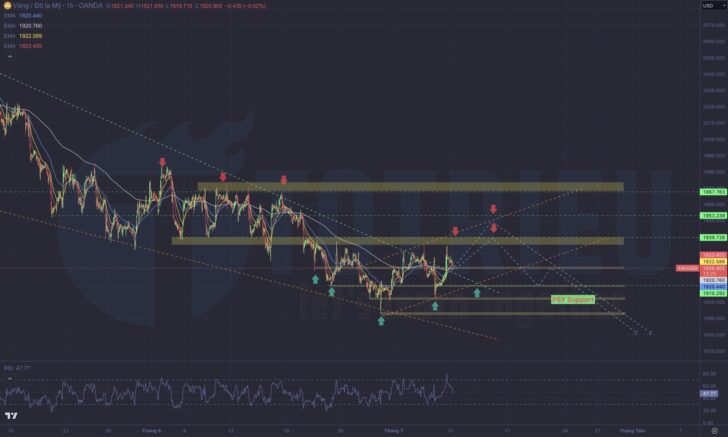Viewport: 728px width, 437px height.
Task: Select the first EMA 1920.440 legend entry
Action: click(30, 16)
